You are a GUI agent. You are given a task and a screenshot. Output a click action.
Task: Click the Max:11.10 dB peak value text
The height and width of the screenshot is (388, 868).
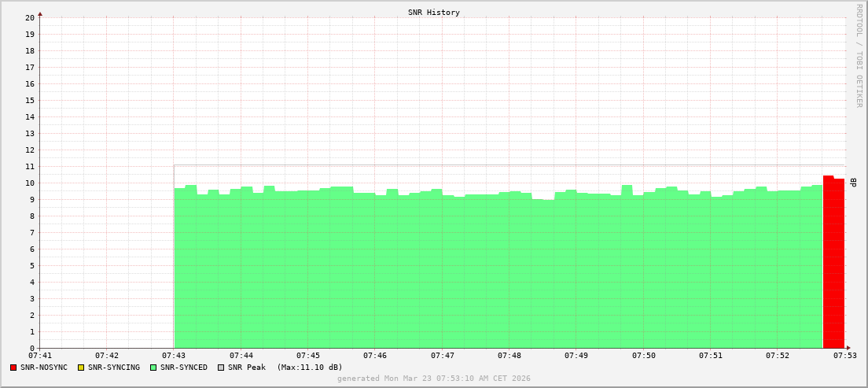point(309,368)
